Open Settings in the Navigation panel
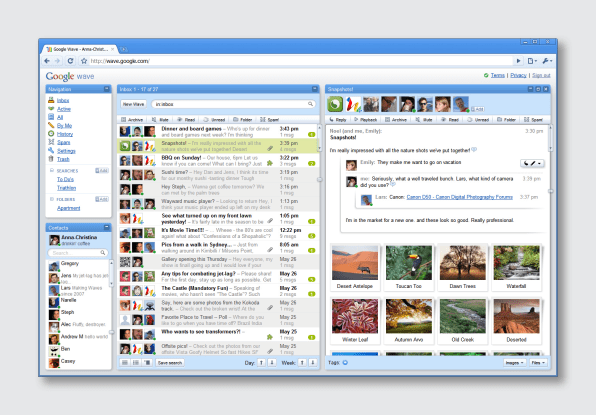Image resolution: width=596 pixels, height=415 pixels. 66,150
